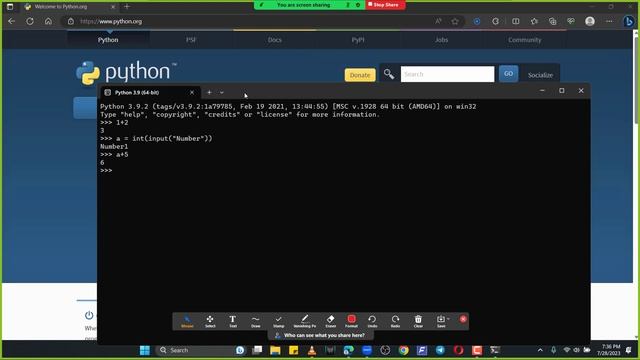Open the Favorites list in Edge
640x360 pixels.
click(x=534, y=21)
